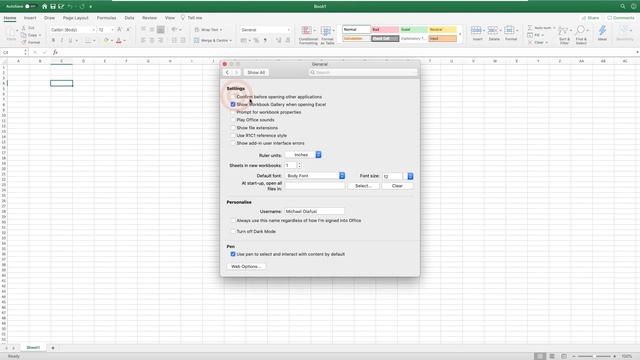Screen dimensions: 640x360
Task: Open the Data ribbon tab
Action: click(x=129, y=18)
